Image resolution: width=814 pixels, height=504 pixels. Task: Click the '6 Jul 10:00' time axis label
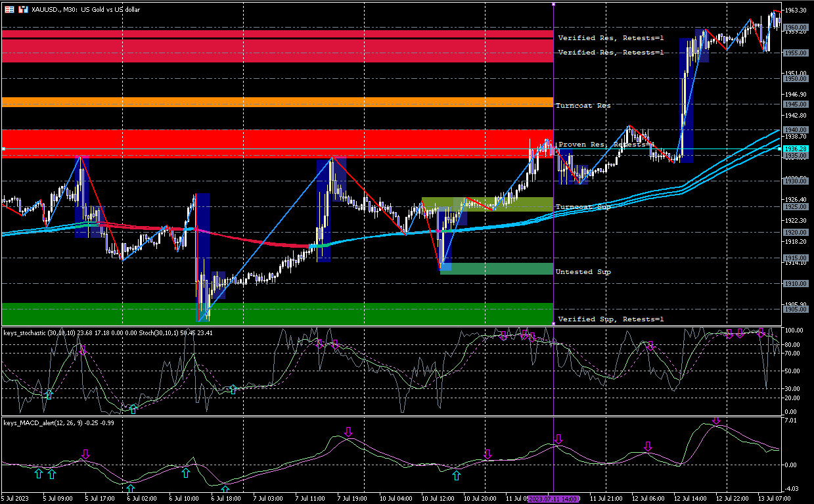click(x=185, y=499)
